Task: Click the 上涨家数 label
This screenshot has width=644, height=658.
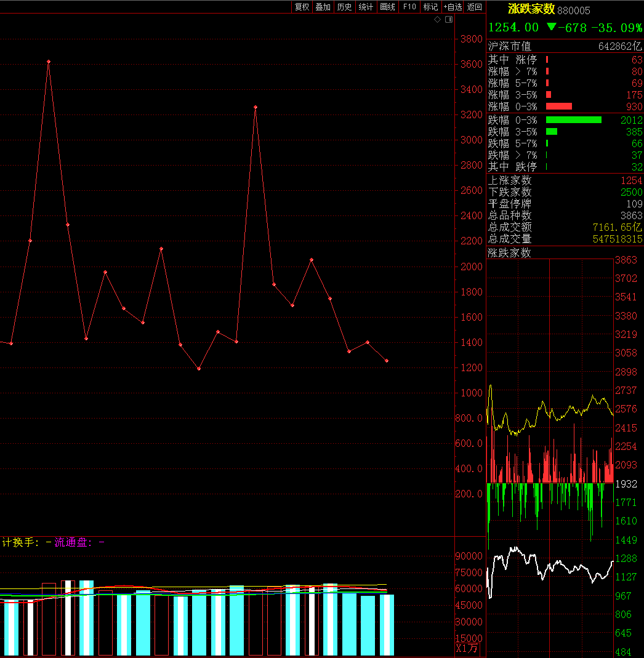Action: click(510, 180)
